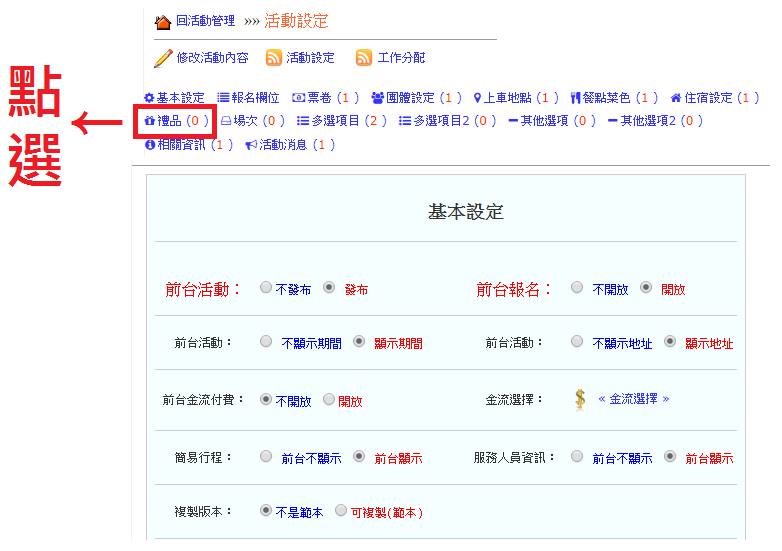Click the « 金流選擇 » link
Viewport: 782px width, 551px height.
pos(633,398)
